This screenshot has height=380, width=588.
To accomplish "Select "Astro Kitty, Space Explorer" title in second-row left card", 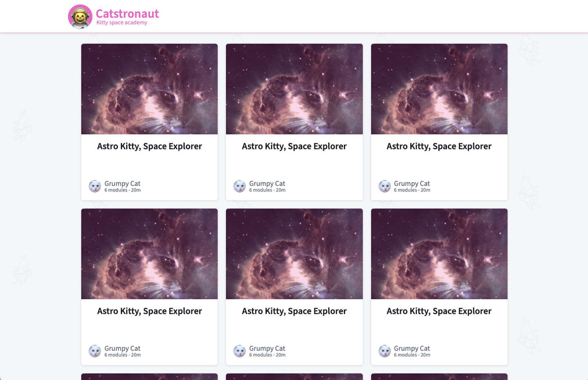I will point(149,311).
